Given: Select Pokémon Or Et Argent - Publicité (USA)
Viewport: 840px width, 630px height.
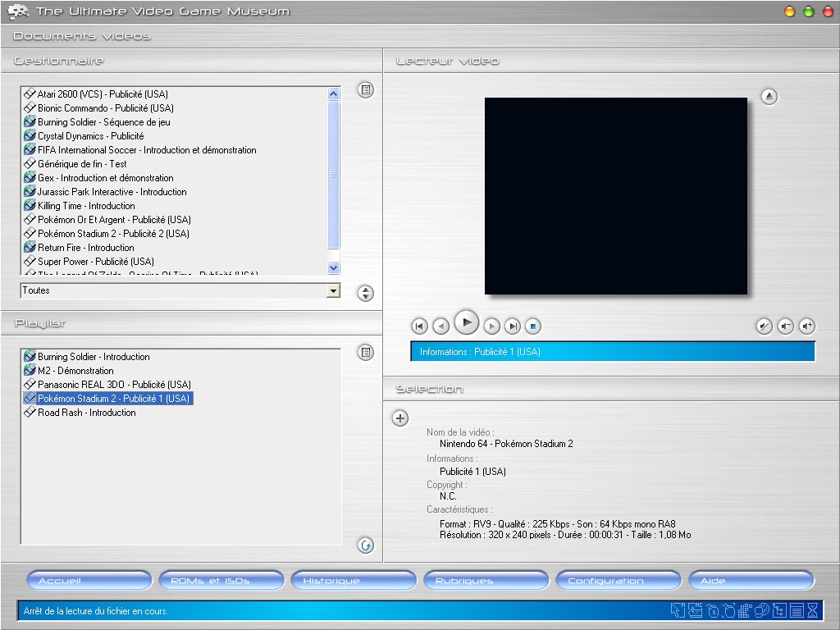Looking at the screenshot, I should click(107, 219).
